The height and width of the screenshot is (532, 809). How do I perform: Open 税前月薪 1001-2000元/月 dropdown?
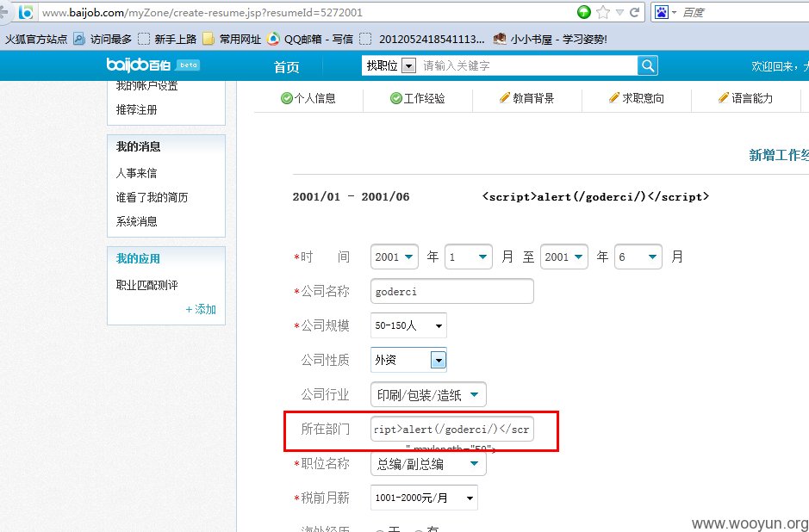point(424,498)
